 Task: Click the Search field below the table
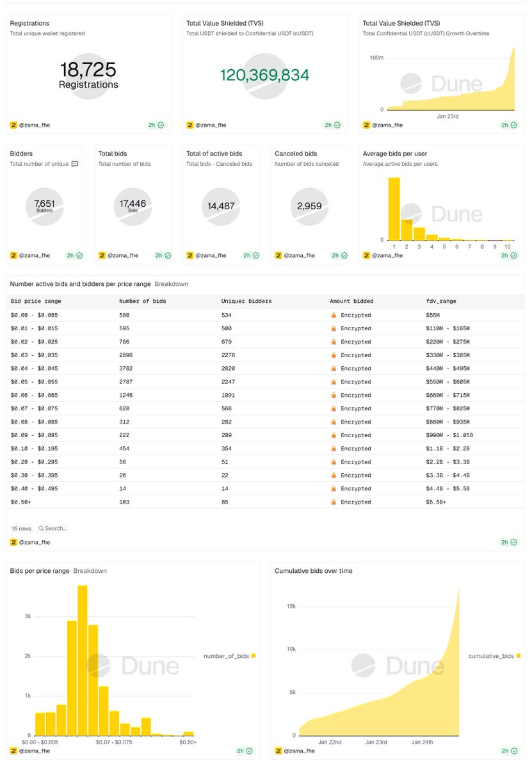(52, 529)
